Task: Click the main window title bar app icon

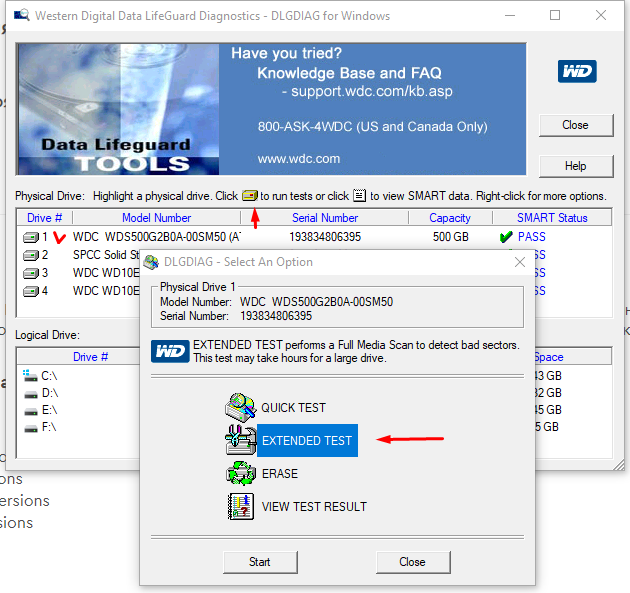Action: click(21, 16)
